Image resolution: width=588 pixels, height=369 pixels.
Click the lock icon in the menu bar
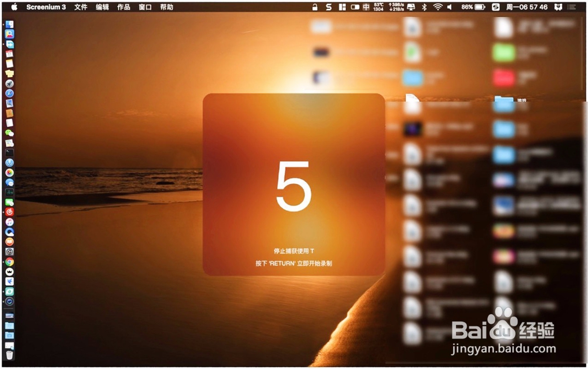[x=315, y=6]
